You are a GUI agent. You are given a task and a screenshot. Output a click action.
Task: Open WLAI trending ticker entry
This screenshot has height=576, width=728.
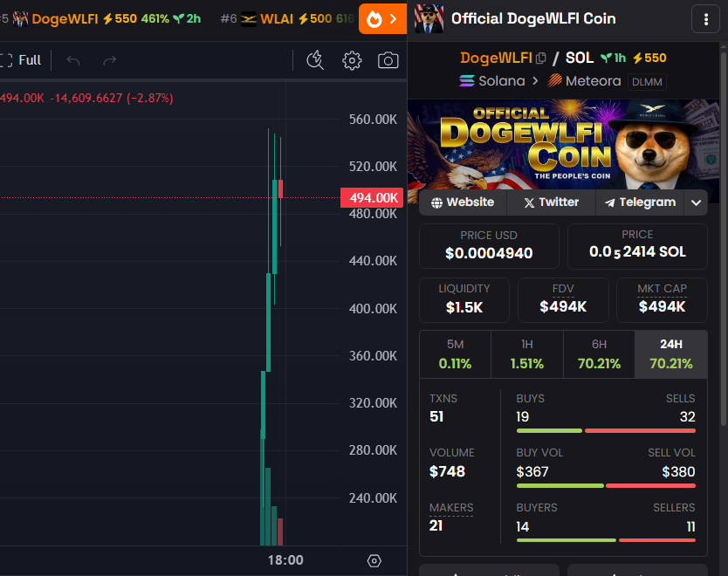288,19
